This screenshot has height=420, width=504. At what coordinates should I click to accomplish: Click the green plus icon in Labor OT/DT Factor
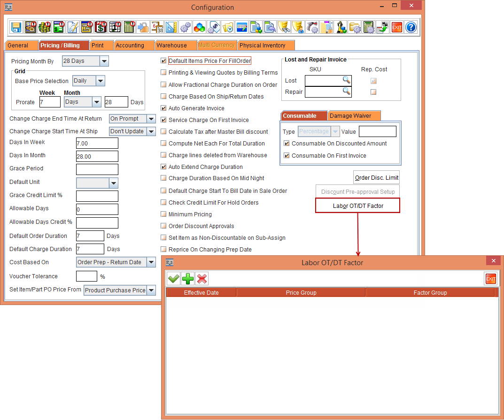[187, 278]
